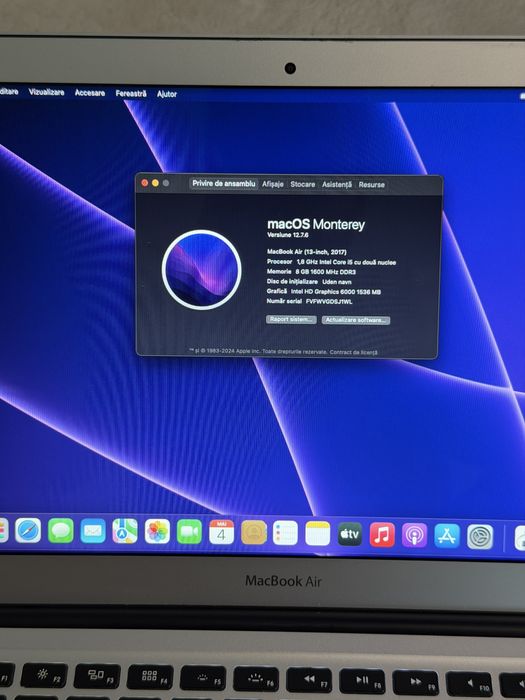This screenshot has height=700, width=525.
Task: Launch Messages from the Dock
Action: pos(61,531)
